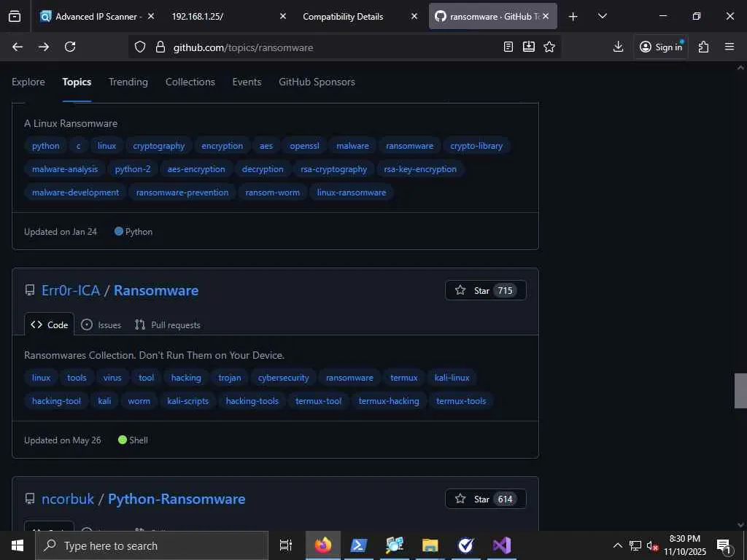Open the Events navigation item
The height and width of the screenshot is (560, 747).
pos(247,82)
